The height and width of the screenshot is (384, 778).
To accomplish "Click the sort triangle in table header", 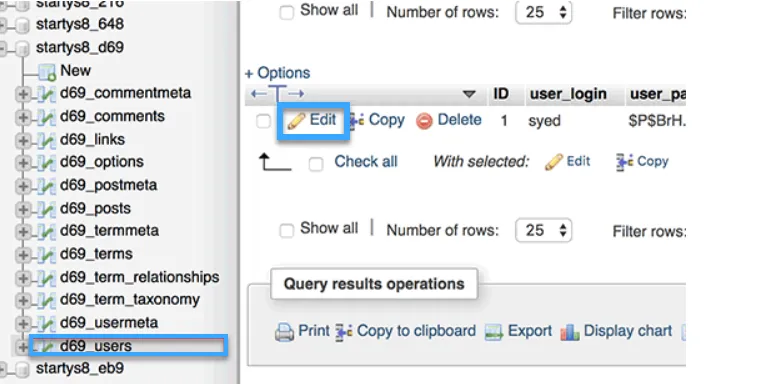I will click(x=469, y=94).
